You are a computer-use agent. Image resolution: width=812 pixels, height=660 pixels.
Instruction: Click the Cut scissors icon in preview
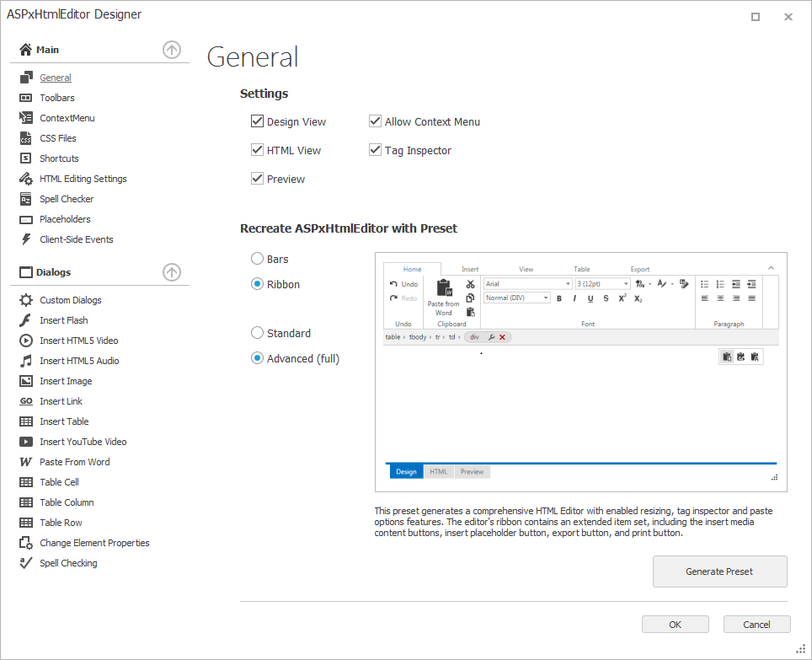(x=470, y=284)
